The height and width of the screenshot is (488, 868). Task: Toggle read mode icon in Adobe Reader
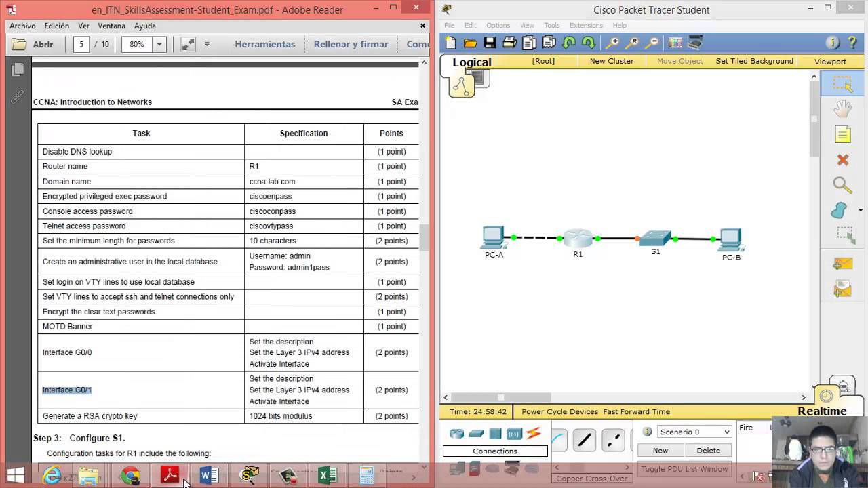[188, 44]
